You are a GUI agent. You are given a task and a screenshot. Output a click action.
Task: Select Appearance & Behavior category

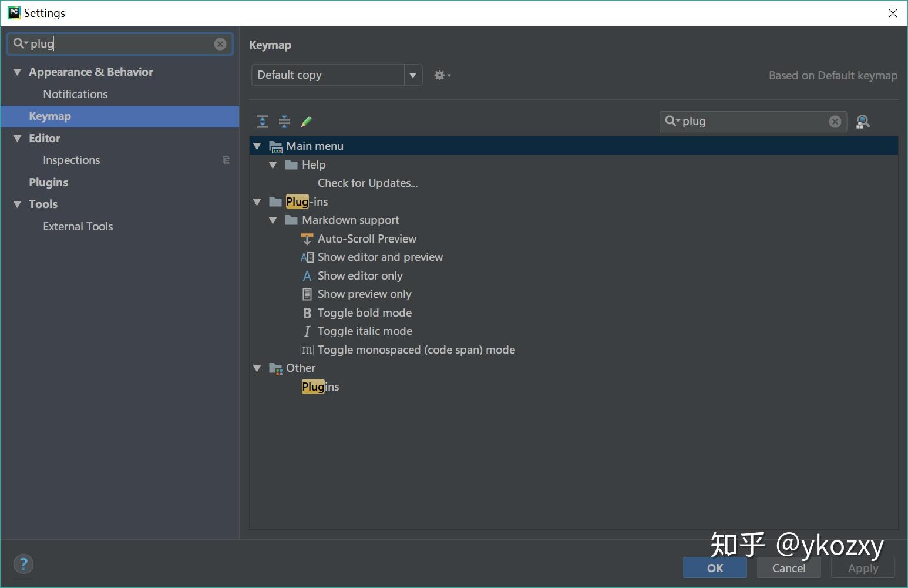[x=91, y=72]
